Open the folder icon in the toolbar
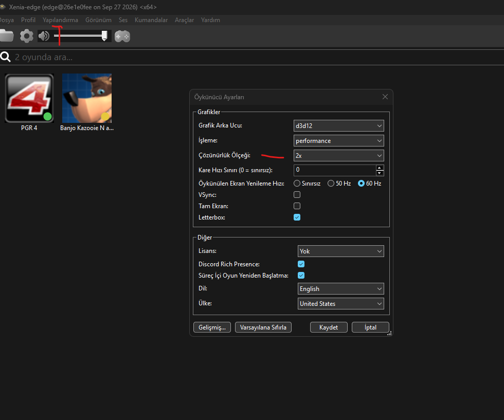The height and width of the screenshot is (420, 504). (x=6, y=36)
